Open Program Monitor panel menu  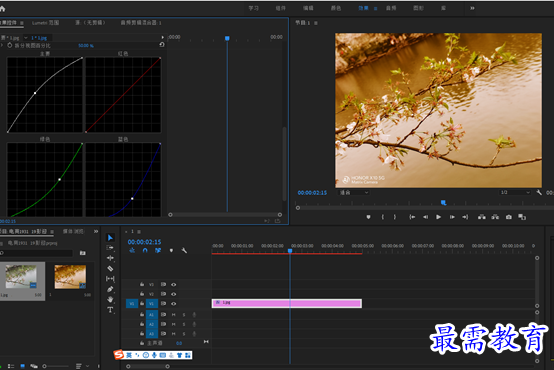[x=316, y=23]
